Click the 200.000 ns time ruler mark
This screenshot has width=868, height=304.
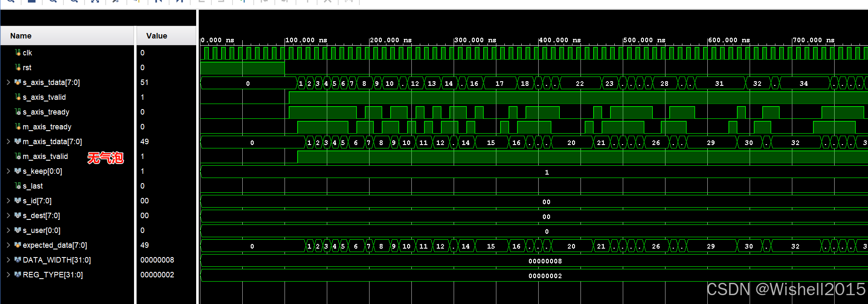391,40
